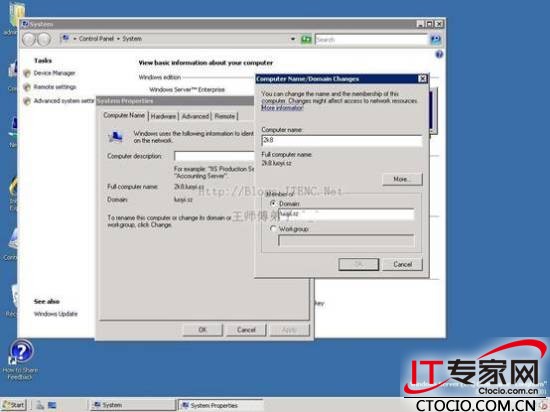Click the Server Manager quick launch icon
The width and height of the screenshot is (550, 412).
(x=40, y=405)
